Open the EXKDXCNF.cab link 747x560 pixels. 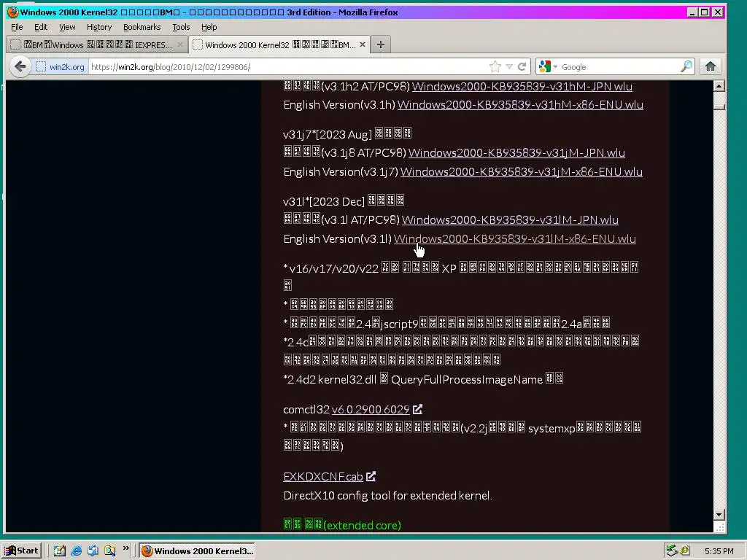point(323,476)
